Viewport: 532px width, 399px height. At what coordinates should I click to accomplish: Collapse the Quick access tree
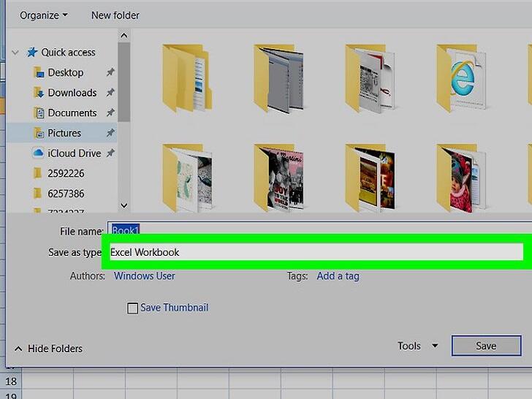coord(15,53)
